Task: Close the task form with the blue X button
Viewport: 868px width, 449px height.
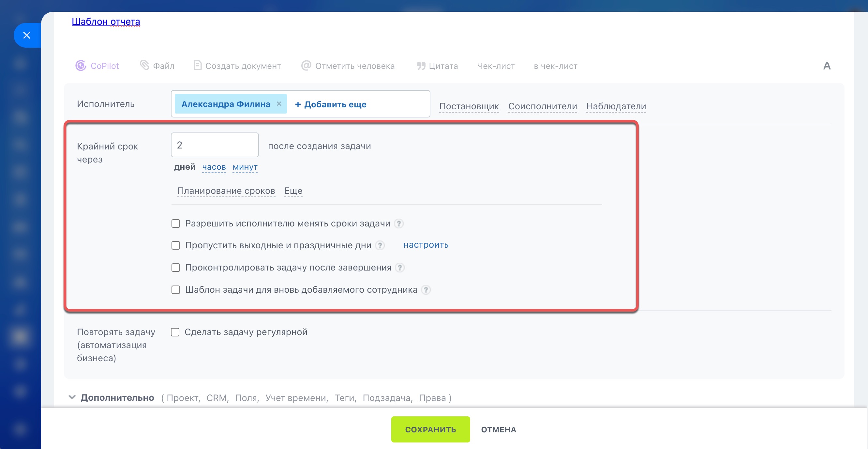Action: pyautogui.click(x=27, y=35)
